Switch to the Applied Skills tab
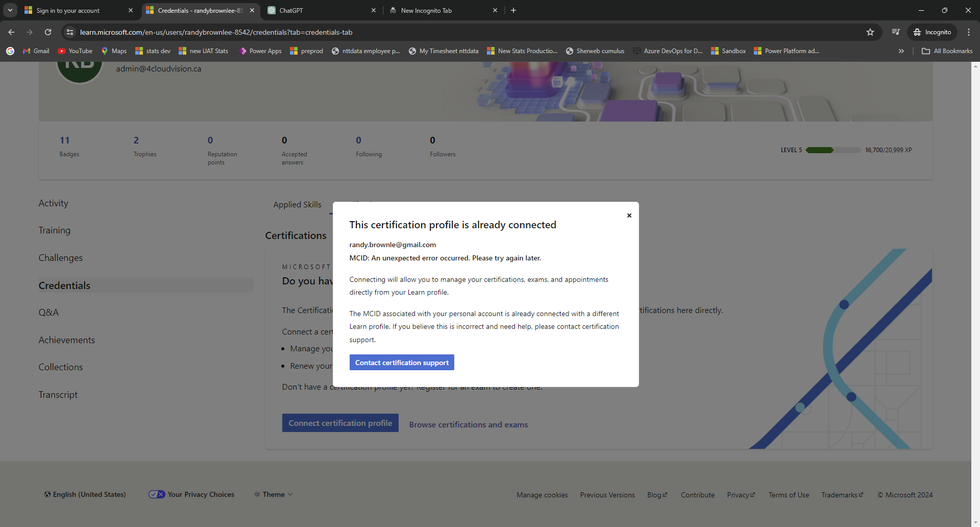The image size is (980, 527). [297, 204]
